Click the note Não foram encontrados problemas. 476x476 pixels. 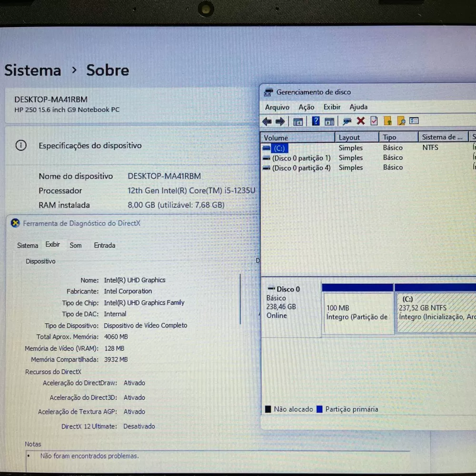(89, 456)
